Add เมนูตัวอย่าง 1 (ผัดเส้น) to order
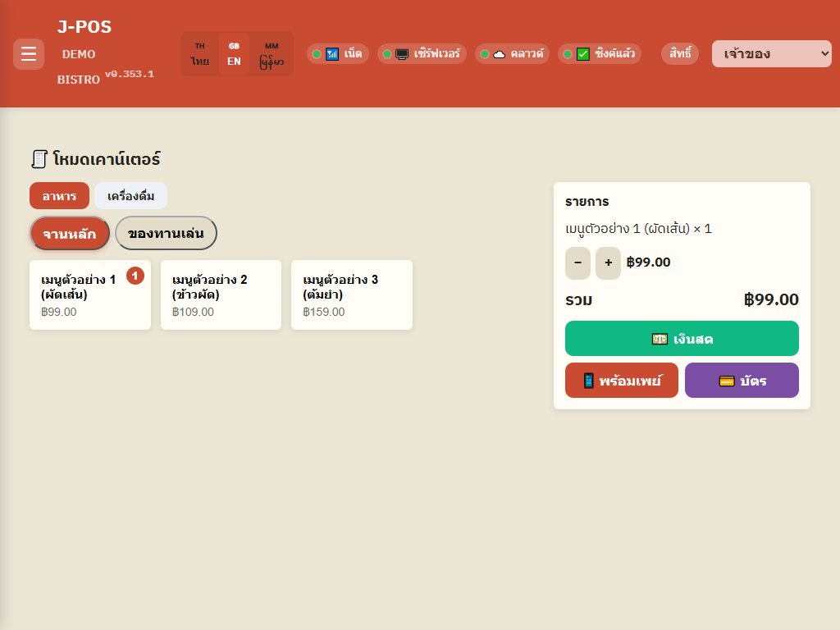This screenshot has height=630, width=840. 90,295
